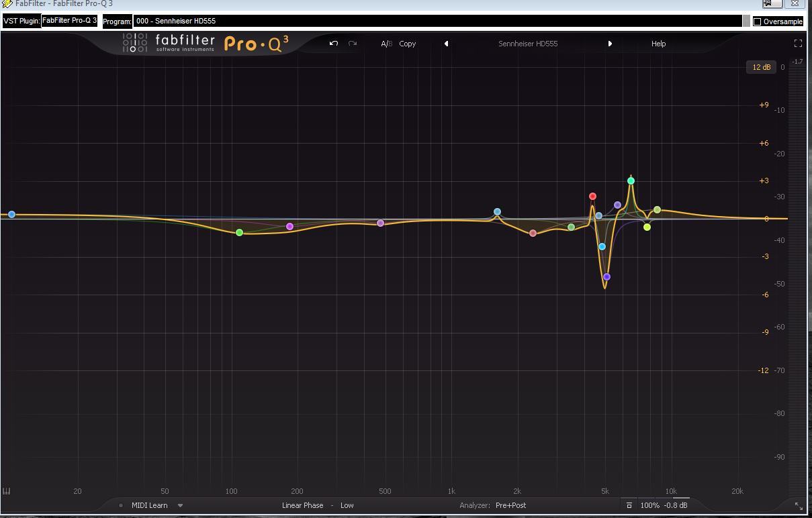Open the MIDI Learn dropdown arrow

[180, 505]
